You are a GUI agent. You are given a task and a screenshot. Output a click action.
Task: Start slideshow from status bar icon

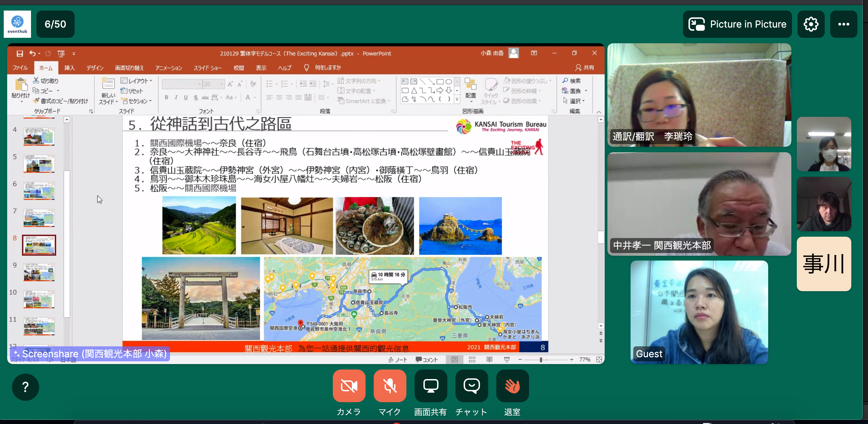point(507,360)
